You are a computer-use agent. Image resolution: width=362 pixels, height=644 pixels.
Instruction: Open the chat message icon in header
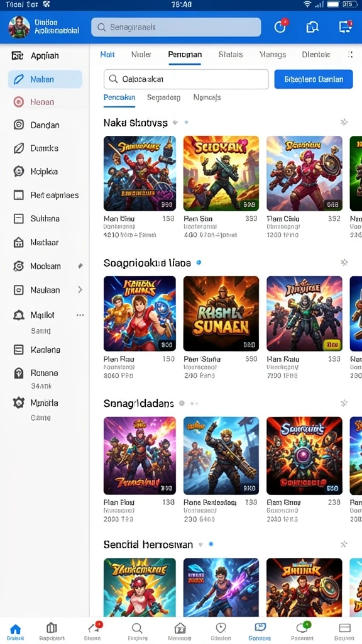coord(345,27)
